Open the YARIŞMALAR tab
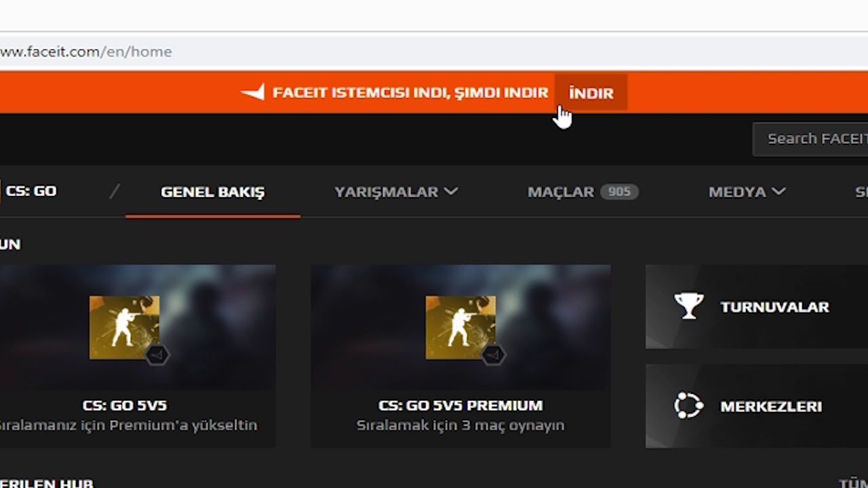Image resolution: width=868 pixels, height=488 pixels. pos(387,192)
